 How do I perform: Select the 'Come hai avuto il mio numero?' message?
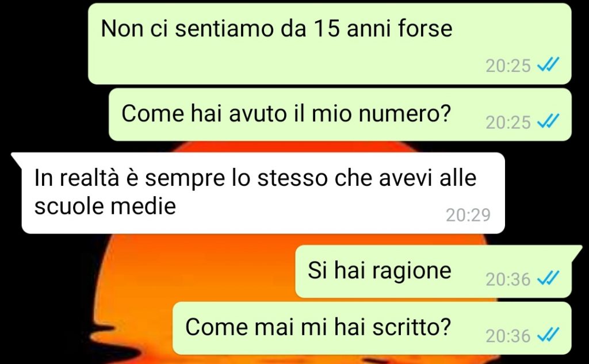tap(340, 114)
